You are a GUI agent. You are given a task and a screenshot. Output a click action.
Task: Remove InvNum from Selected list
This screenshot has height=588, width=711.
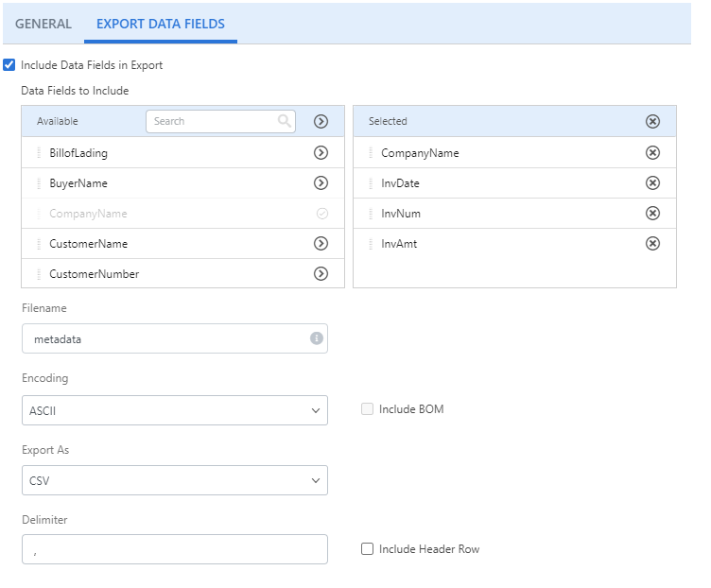pos(652,213)
